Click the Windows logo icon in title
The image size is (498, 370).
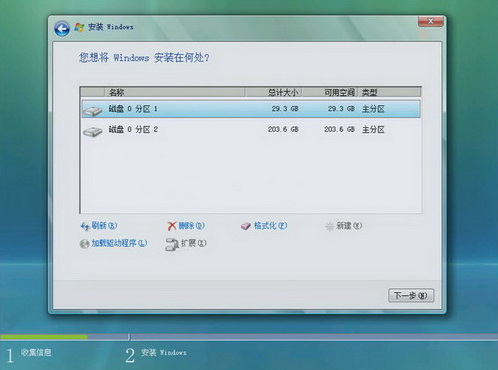(79, 27)
